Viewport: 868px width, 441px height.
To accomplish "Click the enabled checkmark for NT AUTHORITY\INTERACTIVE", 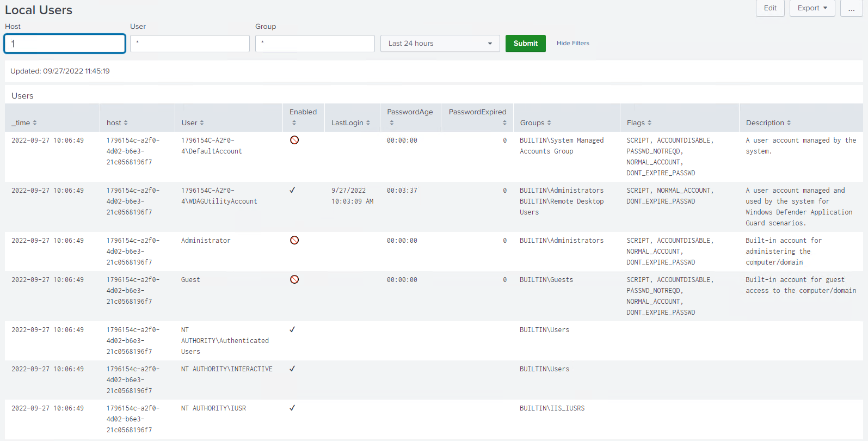I will [x=292, y=369].
